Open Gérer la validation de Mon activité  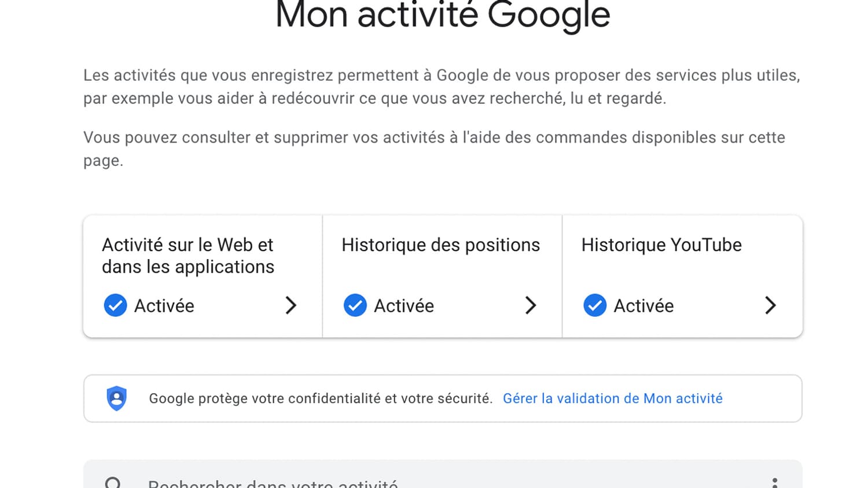[612, 398]
